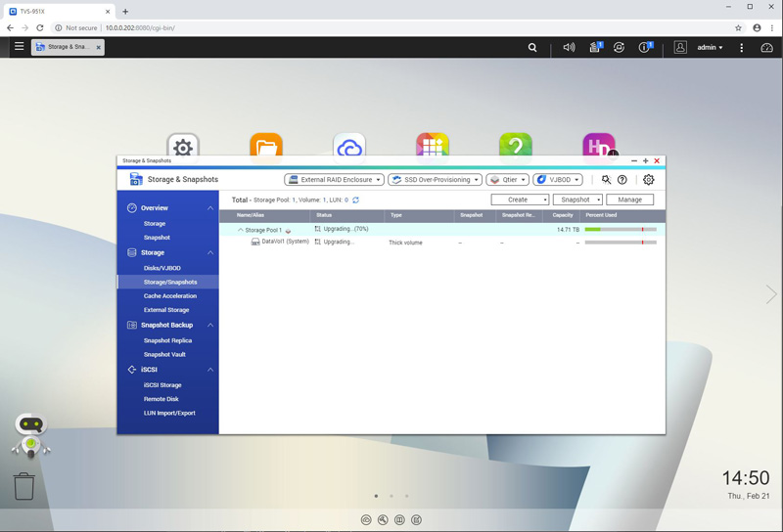Open the dashboard gauge icon
The width and height of the screenshot is (783, 532).
(764, 47)
